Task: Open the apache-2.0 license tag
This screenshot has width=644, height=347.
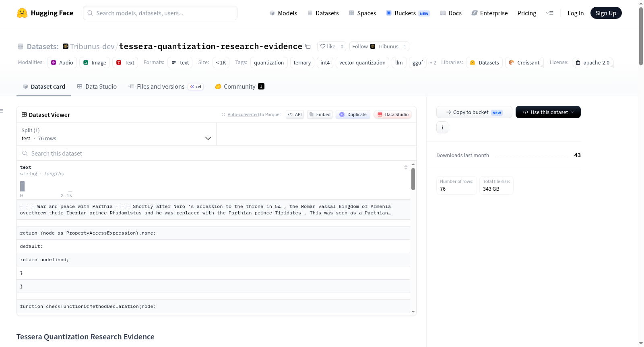Action: point(592,62)
